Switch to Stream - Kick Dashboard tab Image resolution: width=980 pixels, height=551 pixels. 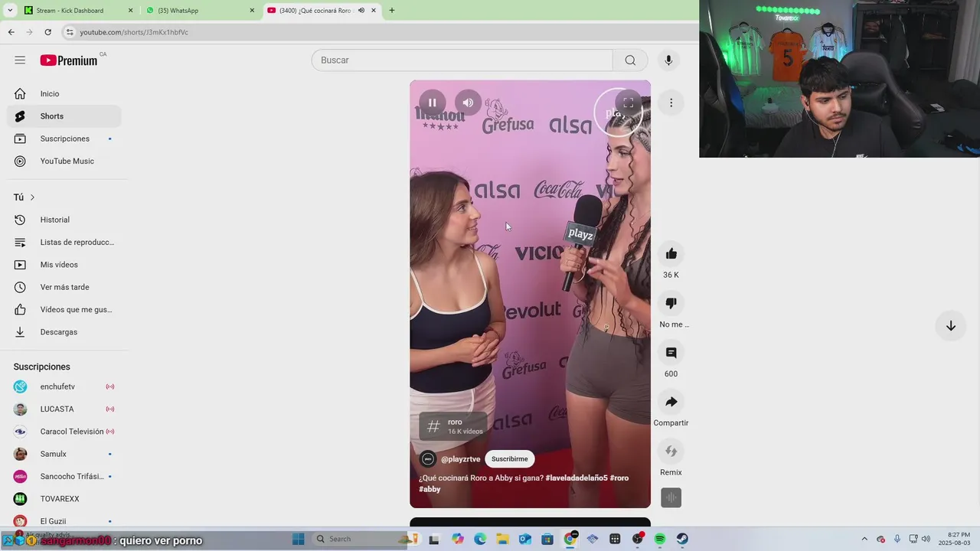tap(77, 11)
